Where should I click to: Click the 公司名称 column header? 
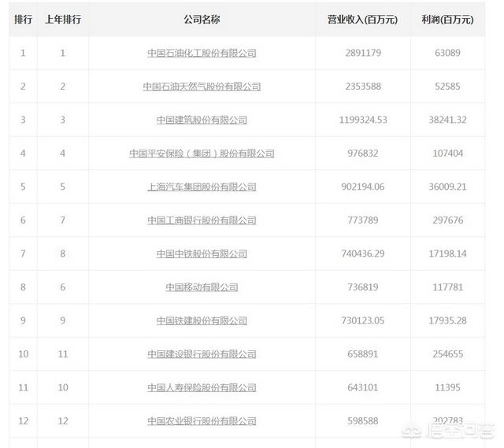click(x=202, y=19)
